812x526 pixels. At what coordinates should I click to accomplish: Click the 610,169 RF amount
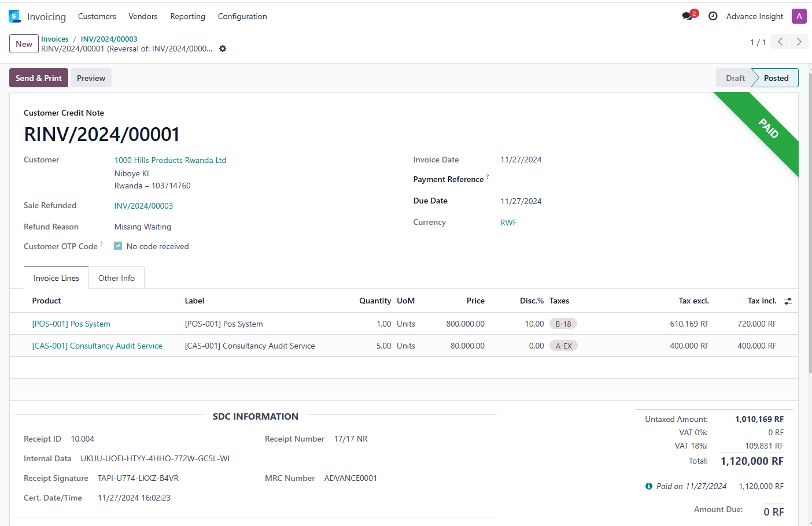point(689,324)
